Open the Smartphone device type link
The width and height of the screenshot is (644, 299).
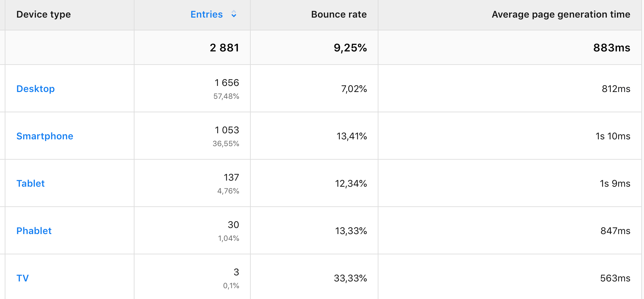pos(45,136)
